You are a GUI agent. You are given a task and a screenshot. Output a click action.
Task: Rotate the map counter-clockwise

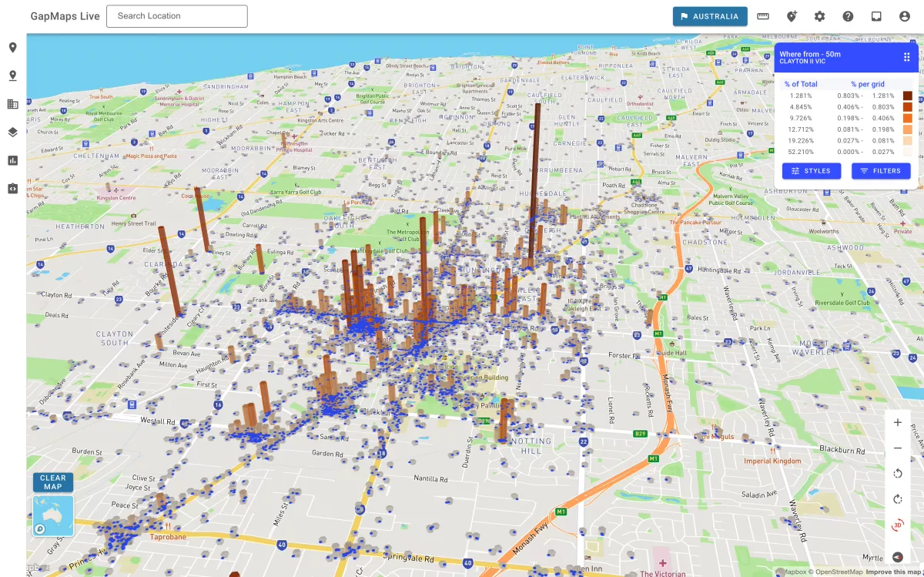click(898, 474)
